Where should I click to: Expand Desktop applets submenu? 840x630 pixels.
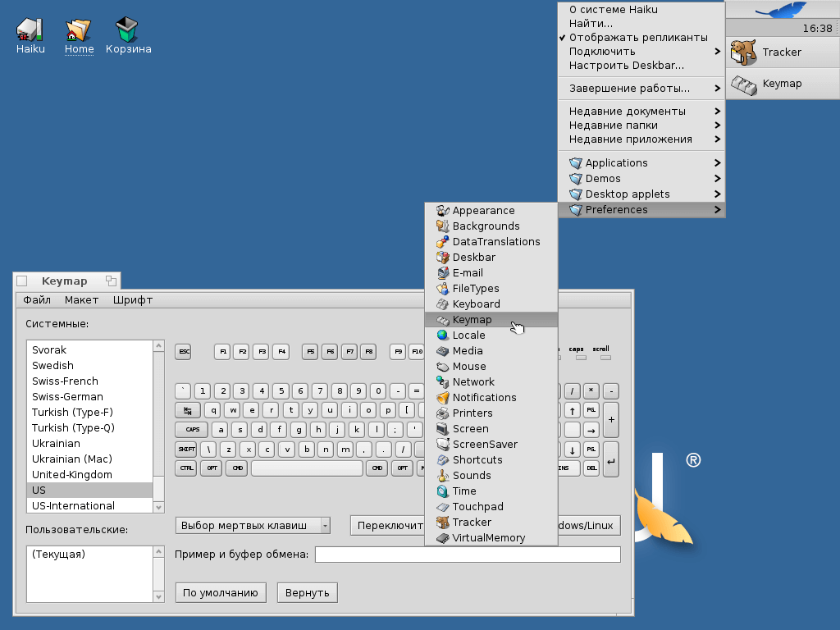pyautogui.click(x=641, y=194)
